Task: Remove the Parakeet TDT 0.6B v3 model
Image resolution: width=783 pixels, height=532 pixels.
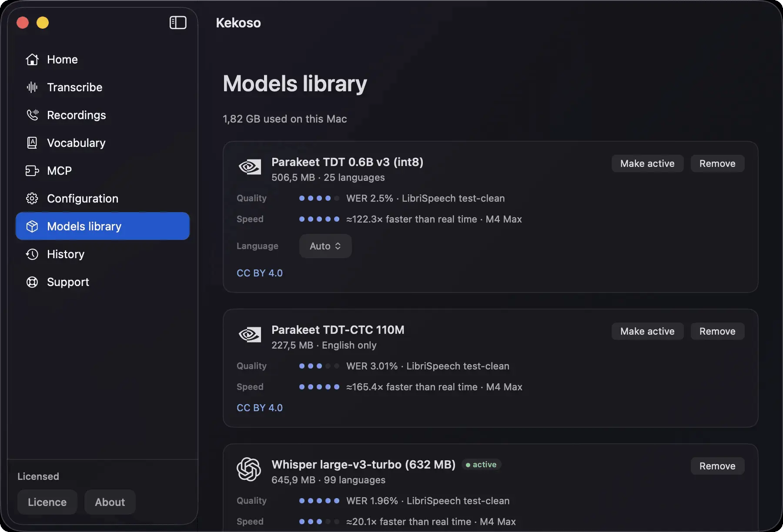Action: pos(717,163)
